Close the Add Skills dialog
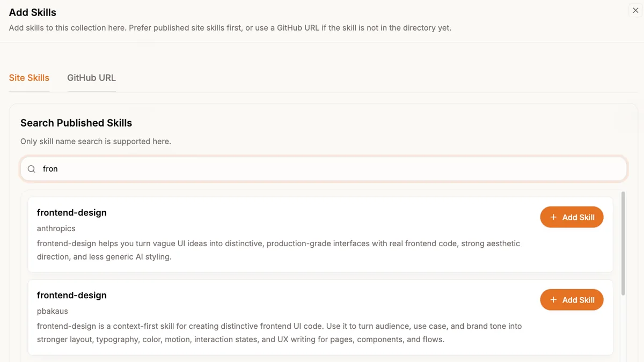The width and height of the screenshot is (644, 362). [635, 10]
